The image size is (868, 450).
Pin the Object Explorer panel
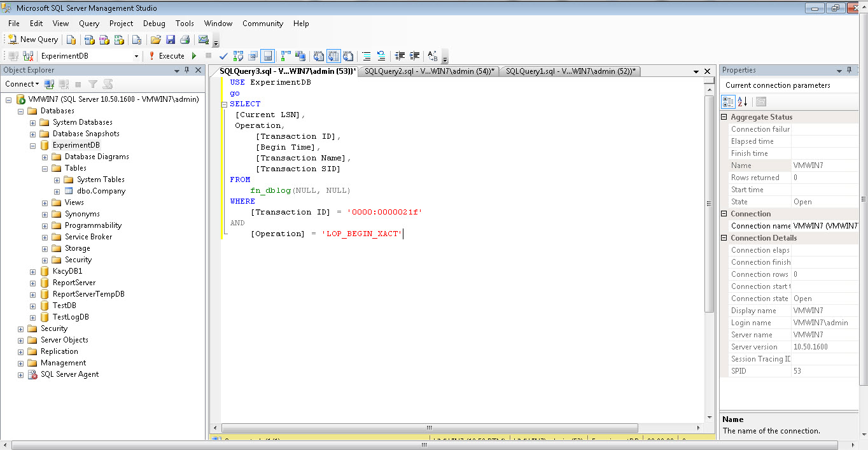(x=186, y=70)
